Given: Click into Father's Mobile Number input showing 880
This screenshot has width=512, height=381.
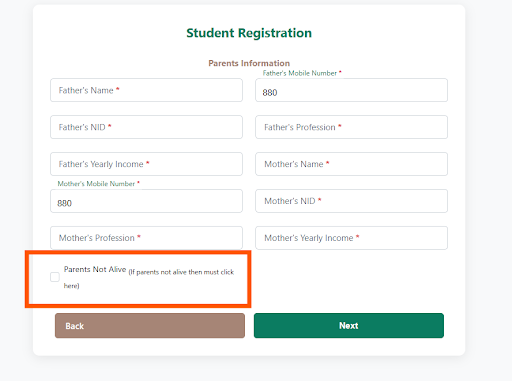Looking at the screenshot, I should pos(351,90).
